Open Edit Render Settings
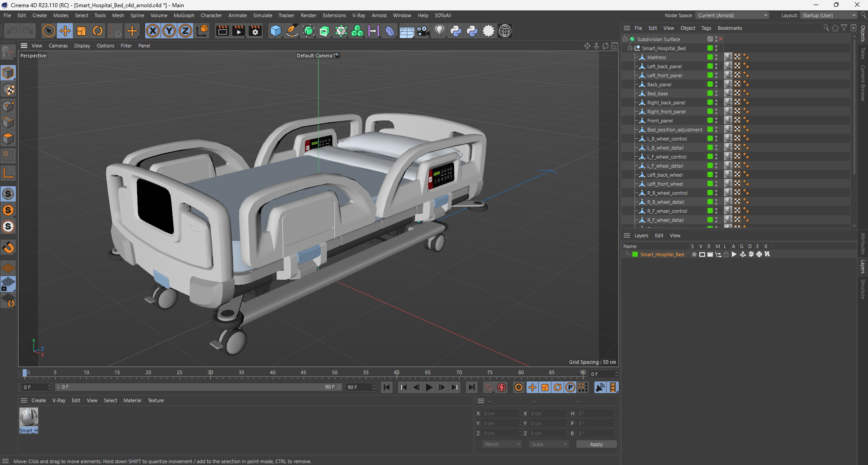This screenshot has height=465, width=868. pos(255,31)
